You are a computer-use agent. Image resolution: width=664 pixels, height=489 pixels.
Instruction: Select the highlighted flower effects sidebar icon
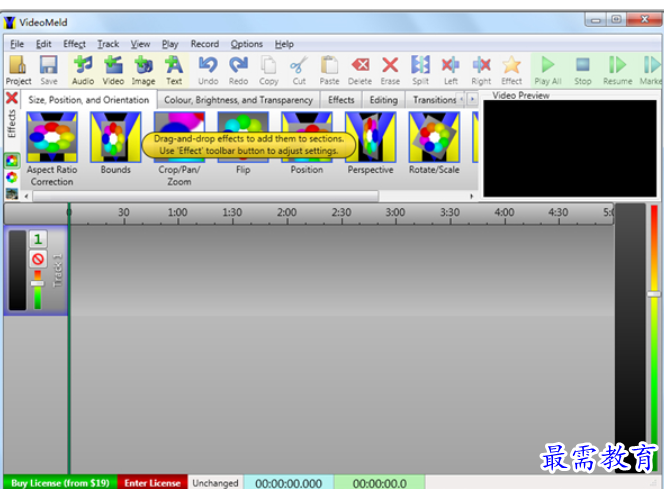click(12, 161)
